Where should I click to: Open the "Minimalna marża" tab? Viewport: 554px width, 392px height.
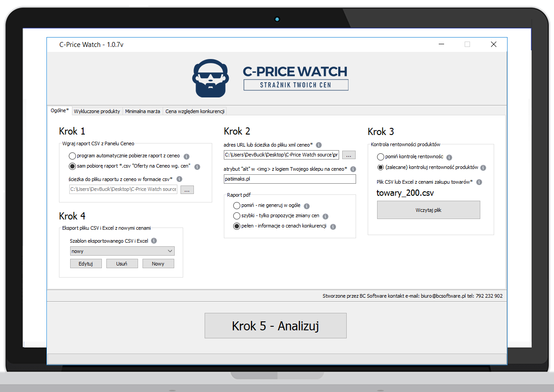(x=143, y=111)
